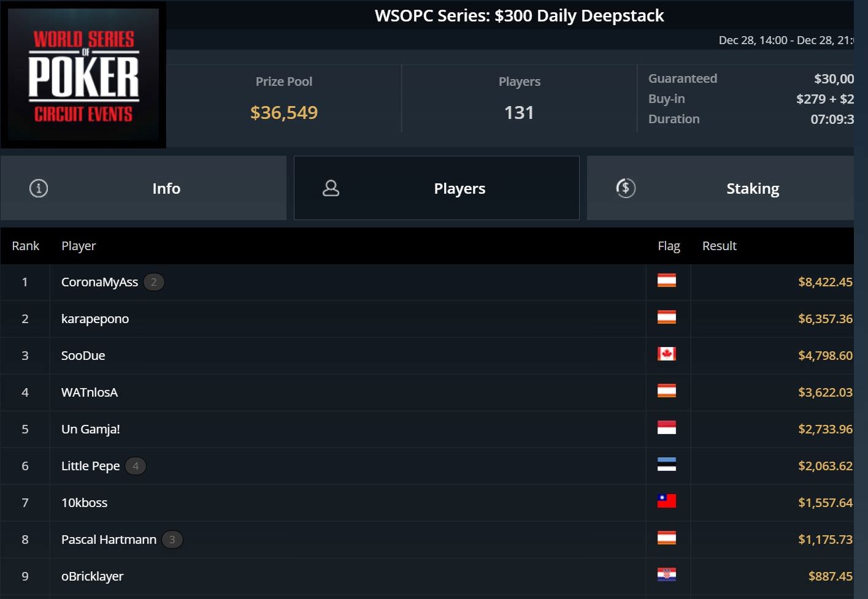Open the Info tab

(144, 188)
